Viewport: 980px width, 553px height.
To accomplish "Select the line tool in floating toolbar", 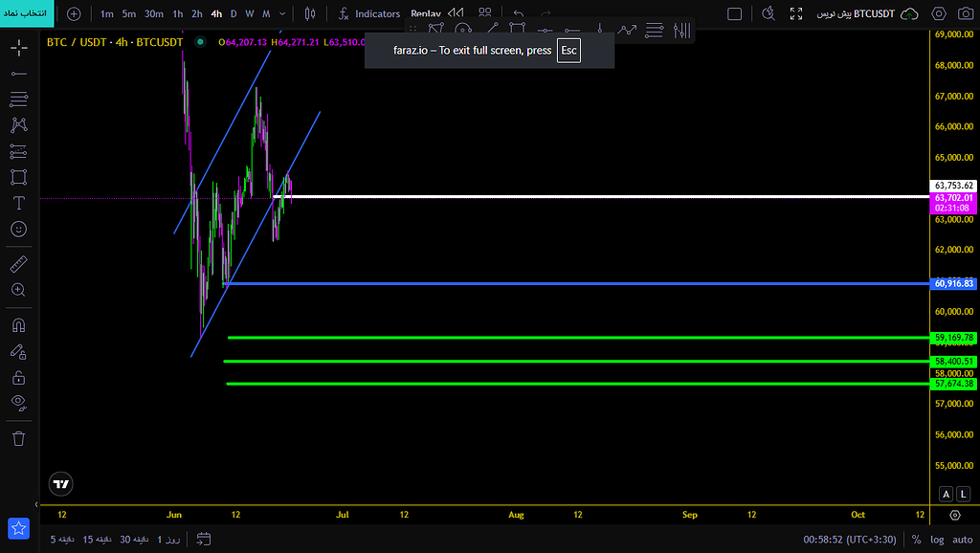I will tap(493, 28).
